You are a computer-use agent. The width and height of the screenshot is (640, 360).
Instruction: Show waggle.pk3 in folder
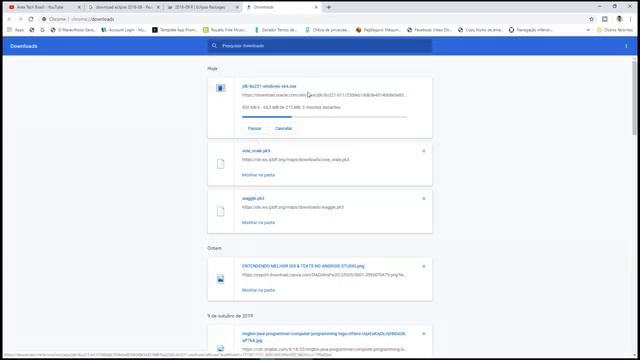(258, 222)
